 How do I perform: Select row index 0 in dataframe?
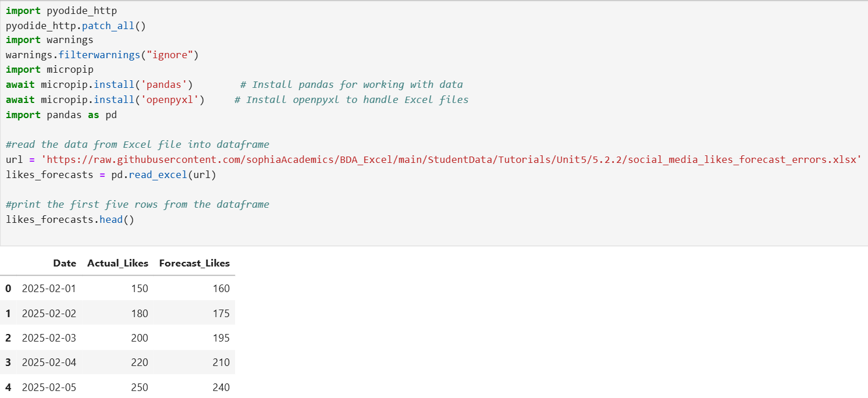click(8, 289)
